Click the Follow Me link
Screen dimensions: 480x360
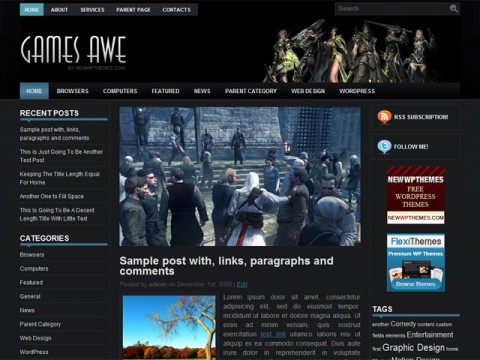pos(411,147)
